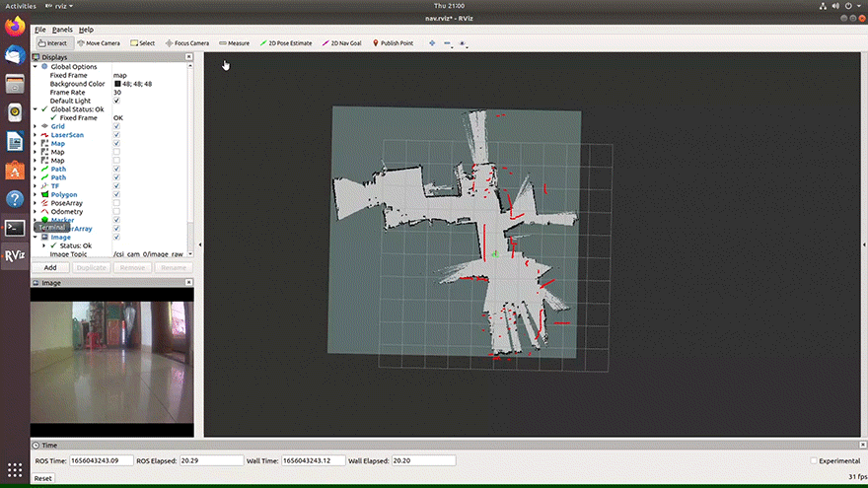Viewport: 868px width, 488px height.
Task: Expand the Grid display tree item
Action: [x=36, y=126]
